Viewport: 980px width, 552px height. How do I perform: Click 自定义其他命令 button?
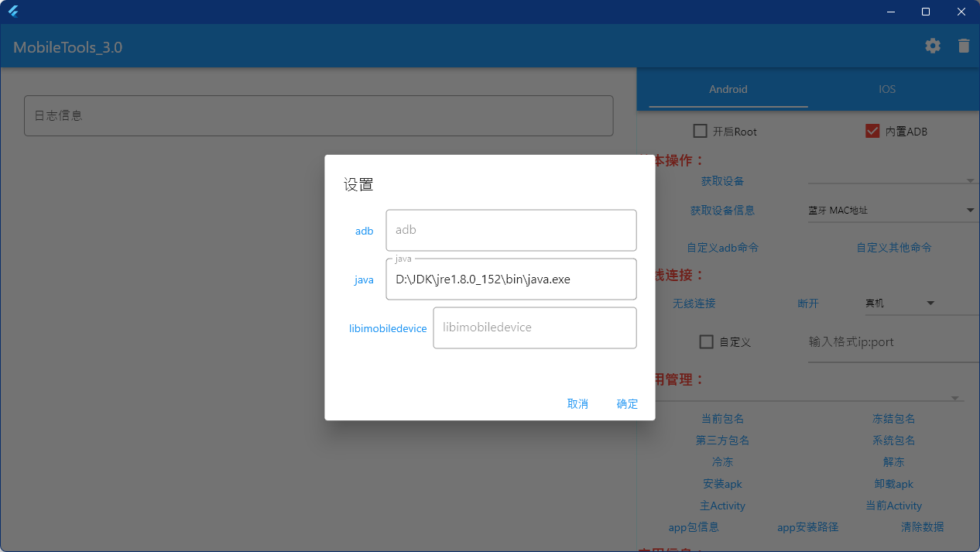coord(894,248)
